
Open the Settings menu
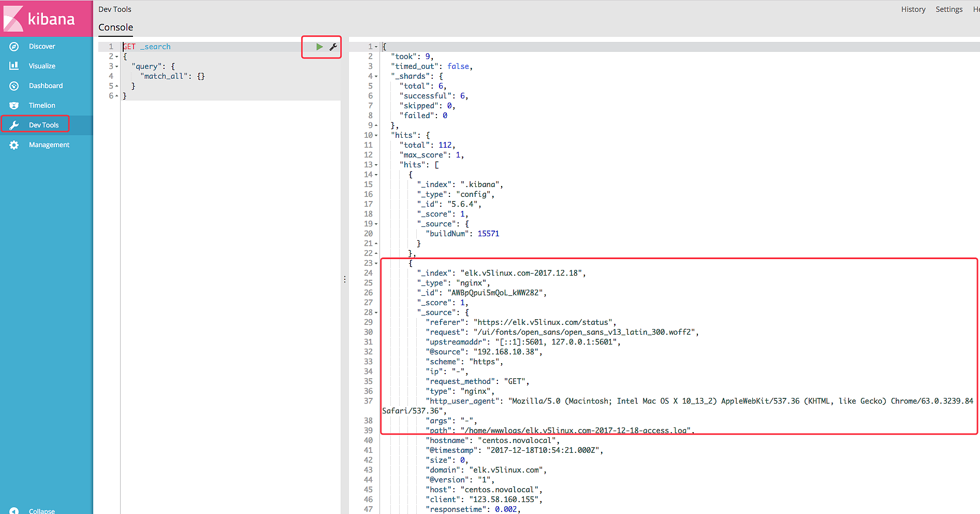[948, 9]
